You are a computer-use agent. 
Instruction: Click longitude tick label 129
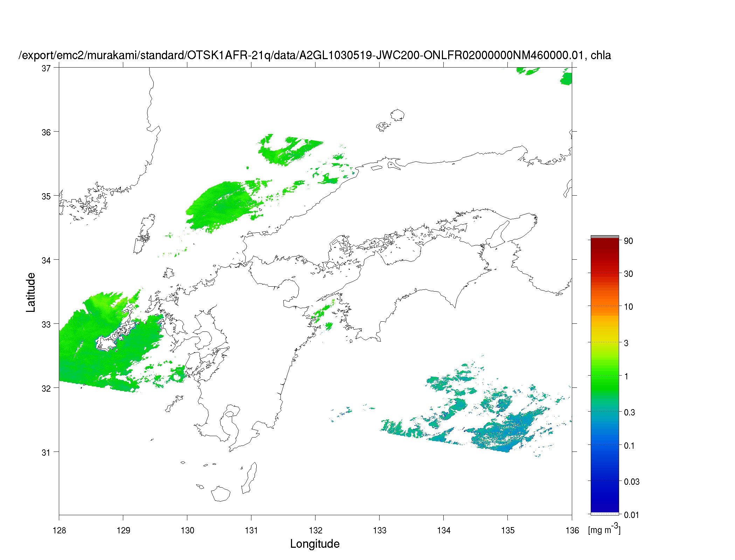(123, 530)
